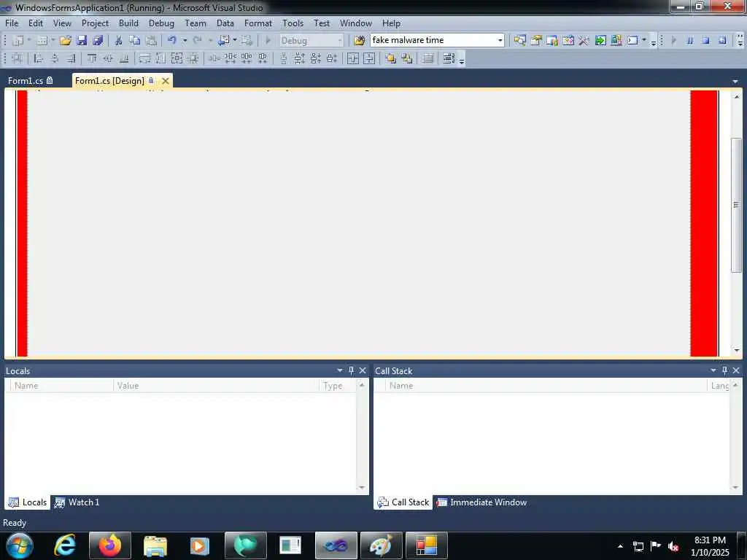Select the Locals bottom tab
The image size is (747, 560).
28,502
